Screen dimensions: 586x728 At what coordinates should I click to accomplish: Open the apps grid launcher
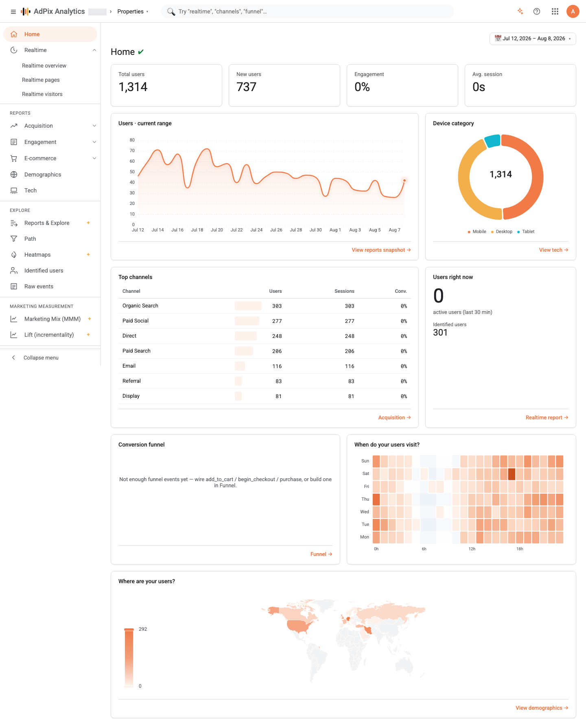coord(555,11)
